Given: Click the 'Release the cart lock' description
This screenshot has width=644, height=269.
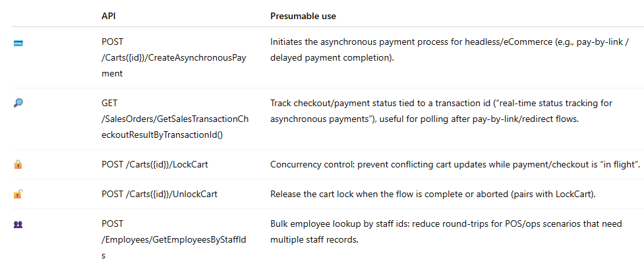Looking at the screenshot, I should (433, 194).
